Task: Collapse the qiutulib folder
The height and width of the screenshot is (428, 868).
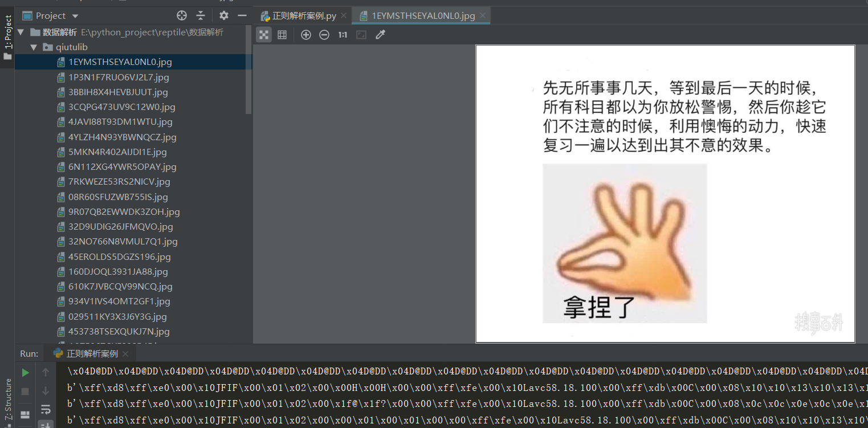Action: (34, 47)
